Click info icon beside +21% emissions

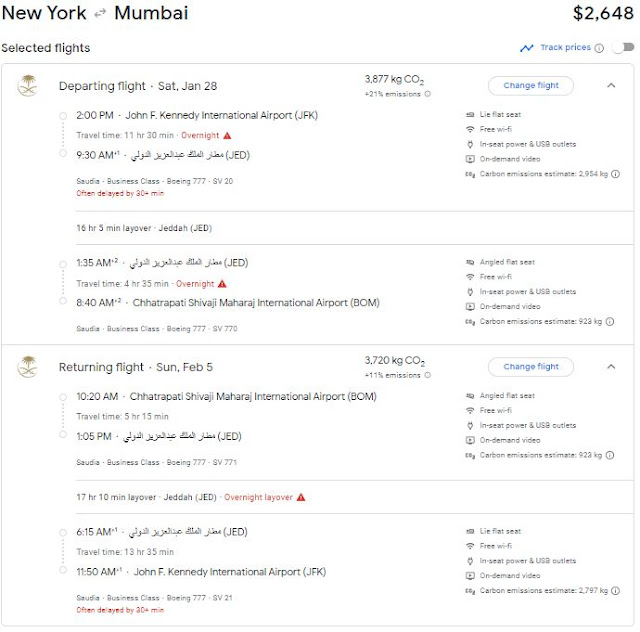pyautogui.click(x=427, y=94)
